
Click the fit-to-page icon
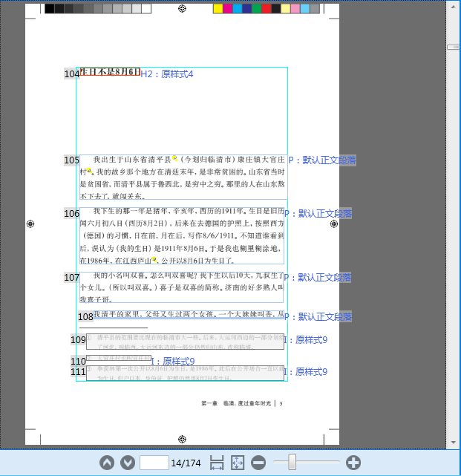coord(238,463)
